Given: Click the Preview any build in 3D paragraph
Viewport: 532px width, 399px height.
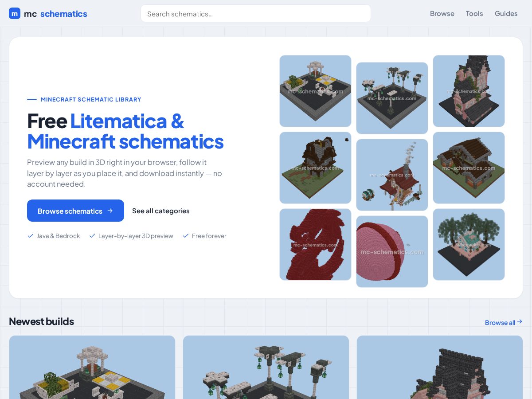Looking at the screenshot, I should [x=125, y=173].
